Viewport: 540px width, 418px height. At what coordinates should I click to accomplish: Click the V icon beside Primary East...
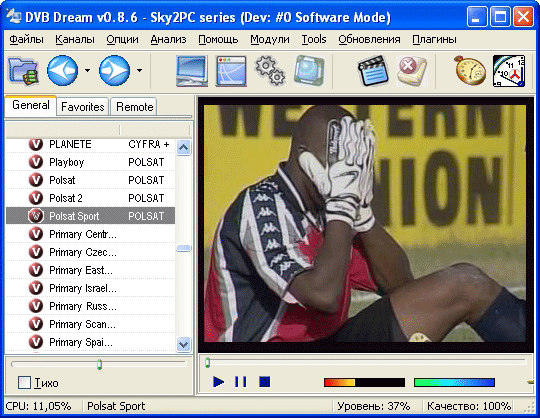(x=36, y=270)
